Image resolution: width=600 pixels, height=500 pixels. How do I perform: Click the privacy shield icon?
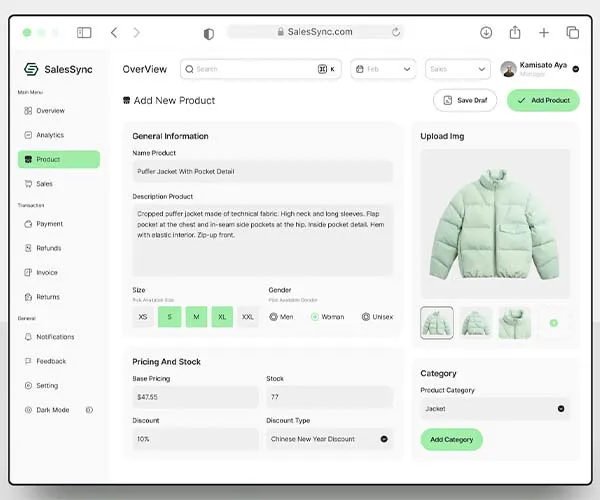point(209,34)
